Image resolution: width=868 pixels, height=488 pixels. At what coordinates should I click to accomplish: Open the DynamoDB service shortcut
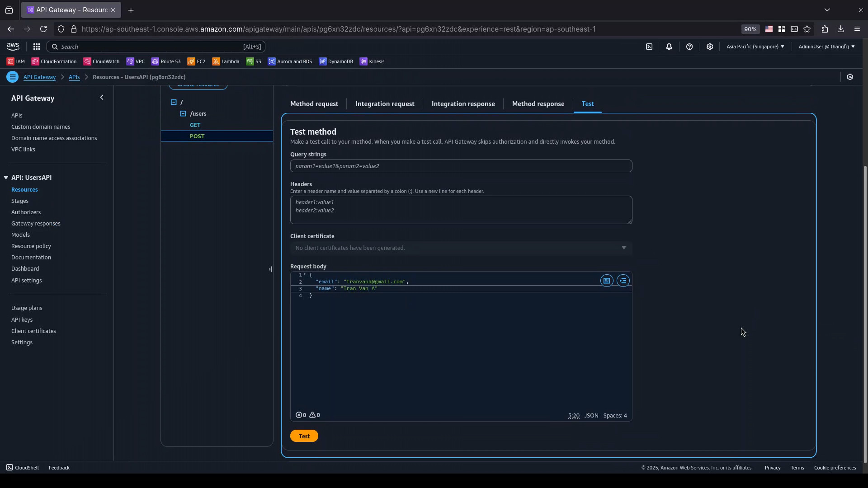coord(336,61)
